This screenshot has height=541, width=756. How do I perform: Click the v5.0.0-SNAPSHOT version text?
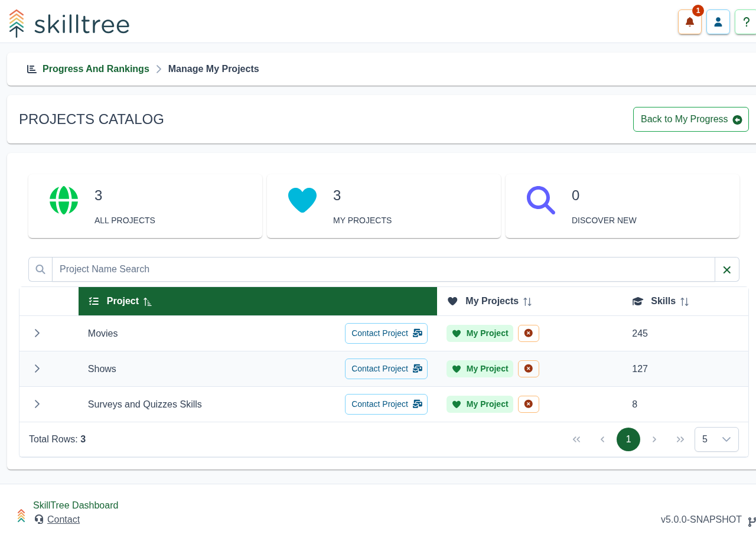point(701,520)
